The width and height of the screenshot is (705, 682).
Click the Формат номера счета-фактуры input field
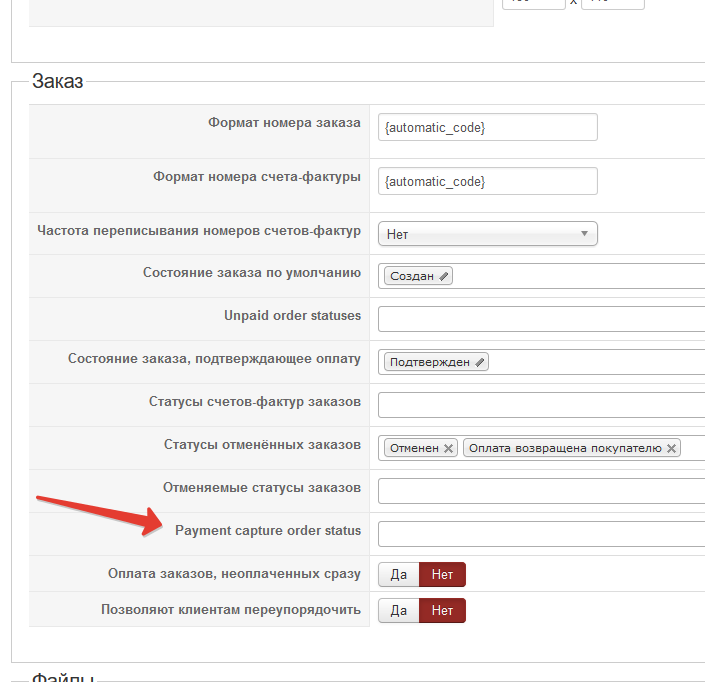click(x=488, y=181)
